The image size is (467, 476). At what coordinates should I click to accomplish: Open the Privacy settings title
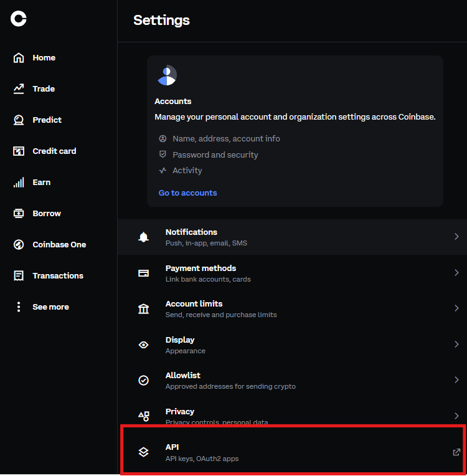point(180,411)
